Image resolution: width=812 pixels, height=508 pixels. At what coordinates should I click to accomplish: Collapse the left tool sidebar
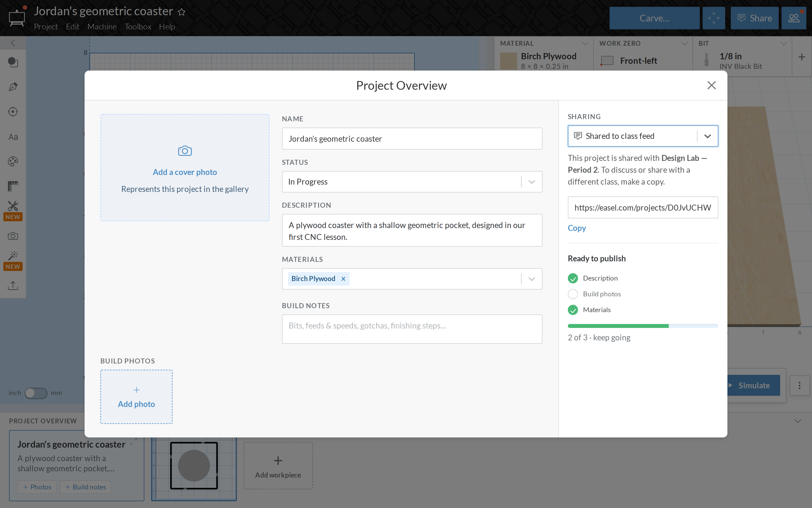pos(13,43)
